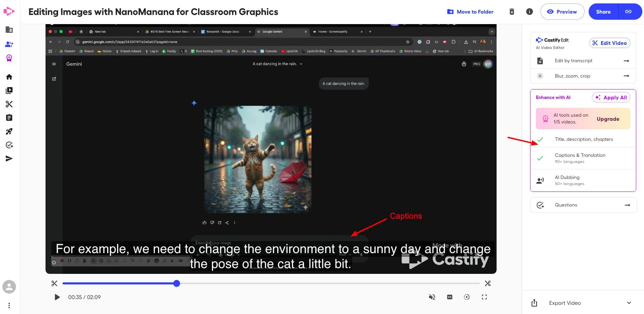This screenshot has height=314, width=644.
Task: Play the video
Action: pyautogui.click(x=57, y=297)
